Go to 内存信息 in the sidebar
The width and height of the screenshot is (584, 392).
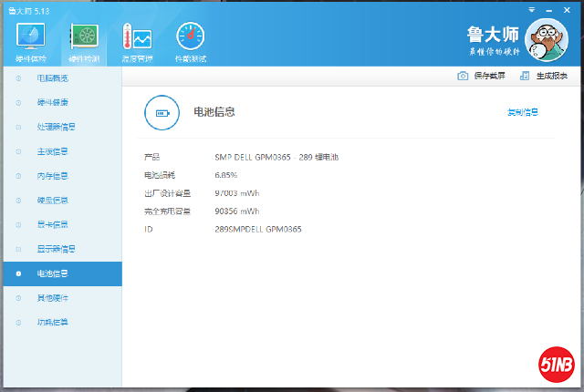(x=52, y=176)
